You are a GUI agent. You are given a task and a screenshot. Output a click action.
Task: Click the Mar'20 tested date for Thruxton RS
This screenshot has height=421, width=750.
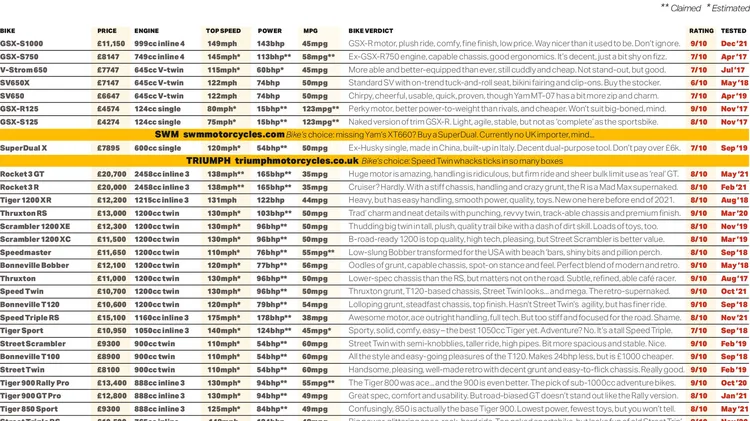point(734,213)
